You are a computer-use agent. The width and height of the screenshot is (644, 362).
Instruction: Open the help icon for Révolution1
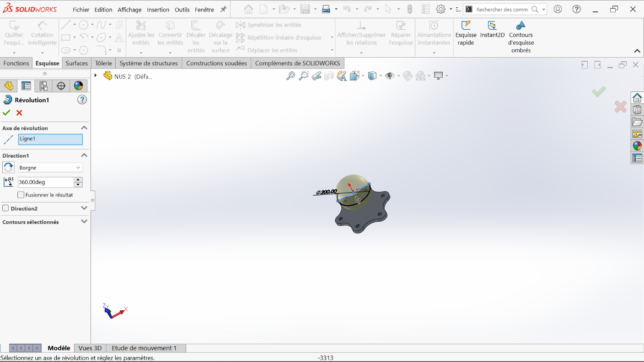point(82,100)
